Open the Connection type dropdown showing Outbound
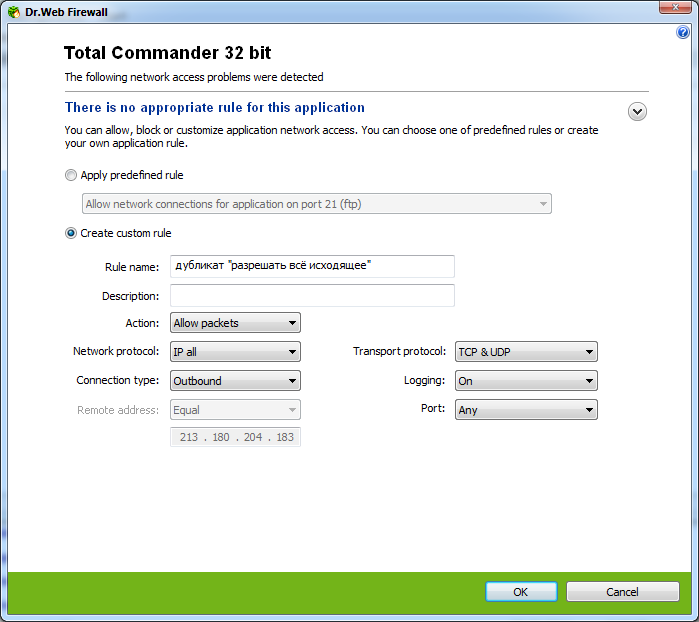This screenshot has height=622, width=699. [x=235, y=381]
